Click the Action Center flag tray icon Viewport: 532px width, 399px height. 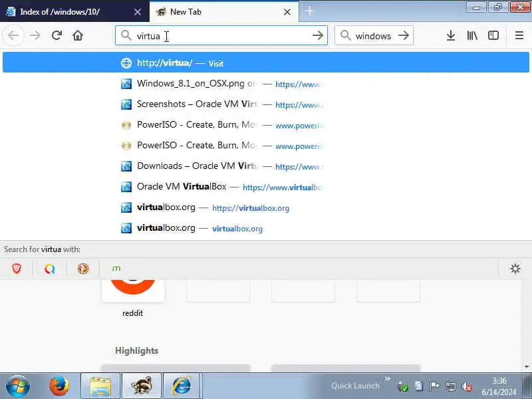(434, 386)
